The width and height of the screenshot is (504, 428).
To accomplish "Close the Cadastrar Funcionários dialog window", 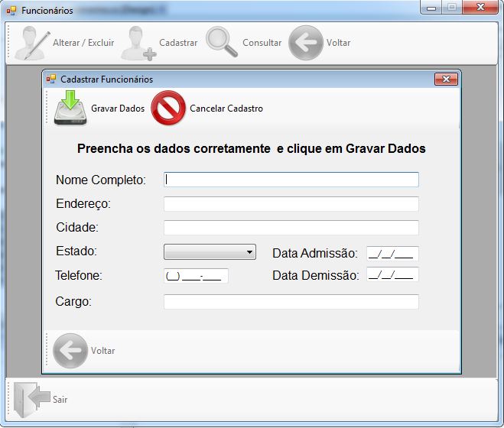I will [x=445, y=79].
